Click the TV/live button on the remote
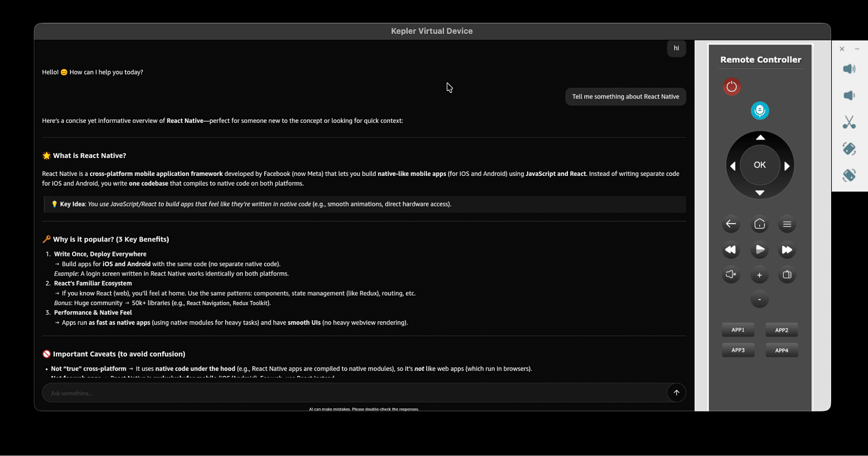Screen dimensions: 868x456 [787, 275]
